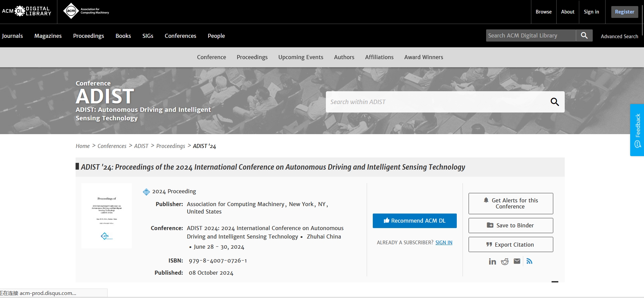Click the published date 08 October 2024

point(211,273)
